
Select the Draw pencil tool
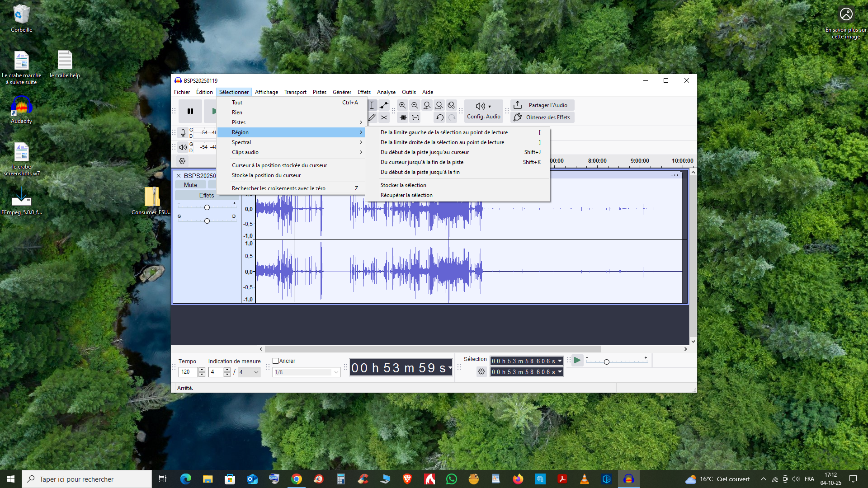click(x=372, y=117)
